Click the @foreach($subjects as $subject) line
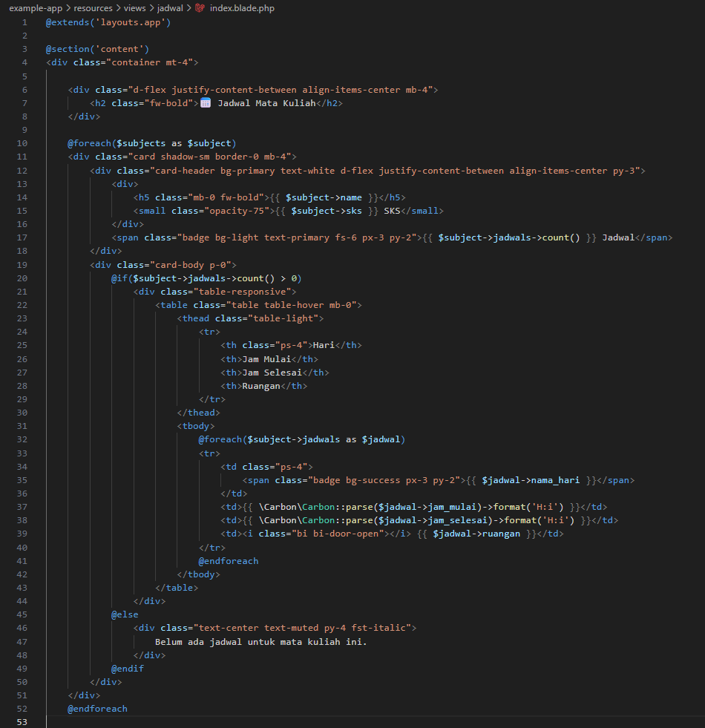Screen dimensions: 705x728 coord(152,143)
